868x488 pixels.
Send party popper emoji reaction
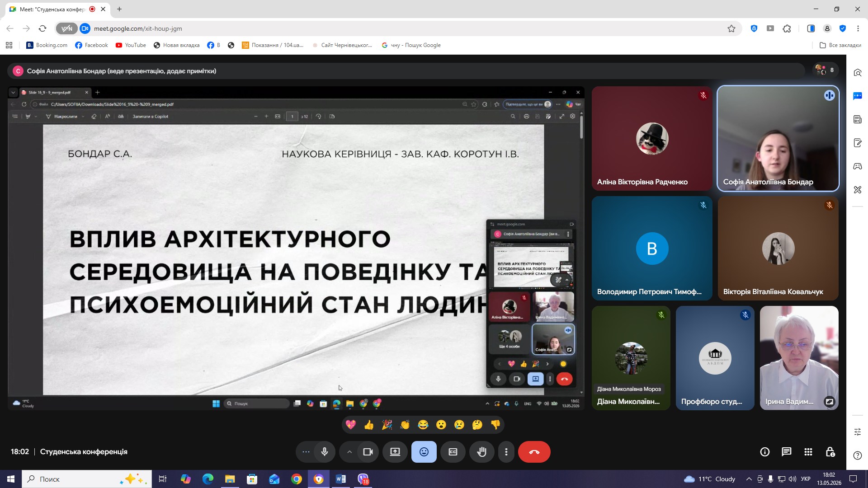click(387, 425)
